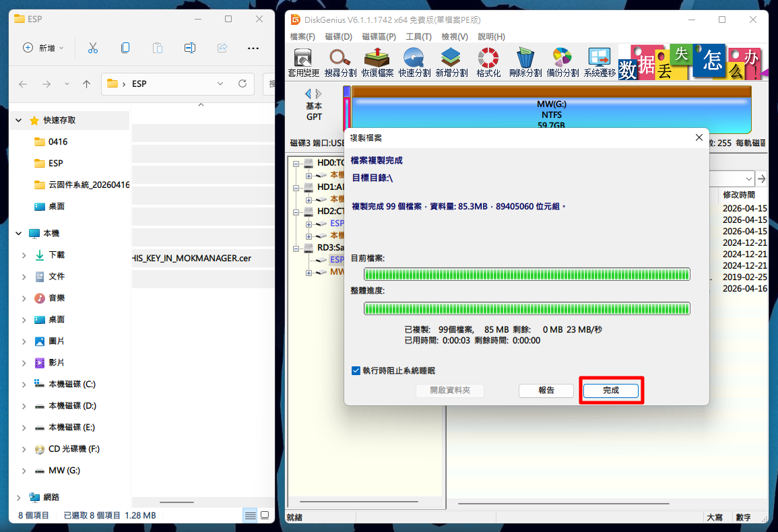Expand the 本機磁碟 (C:) node
This screenshot has width=778, height=532.
[x=24, y=384]
